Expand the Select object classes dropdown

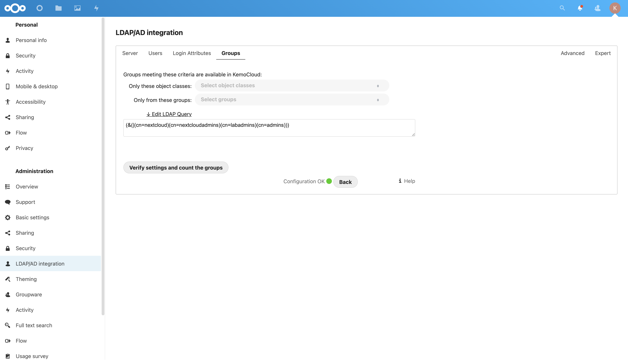point(292,85)
